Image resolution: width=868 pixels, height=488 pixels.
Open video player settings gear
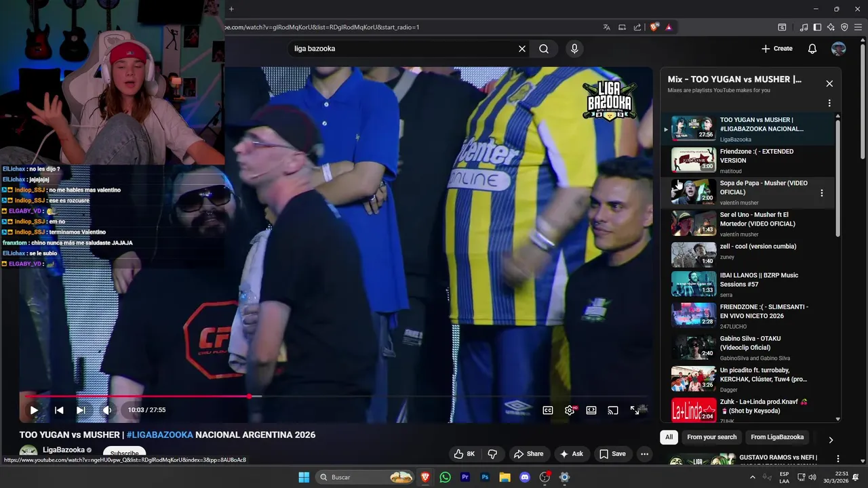[570, 410]
